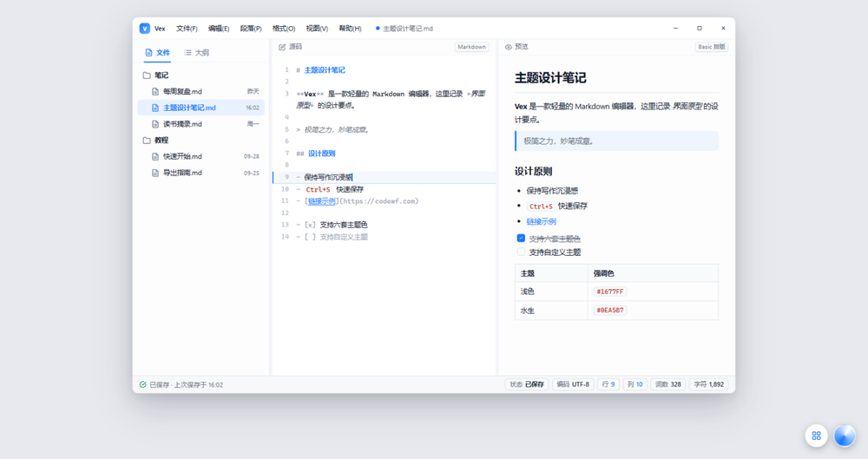The height and width of the screenshot is (459, 868).
Task: Switch to the 大纲 sidebar tab
Action: click(196, 53)
